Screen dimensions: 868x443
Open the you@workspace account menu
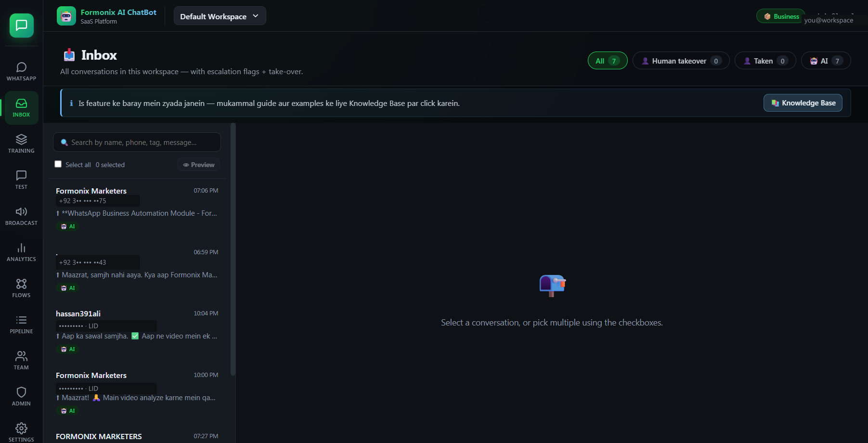tap(829, 20)
